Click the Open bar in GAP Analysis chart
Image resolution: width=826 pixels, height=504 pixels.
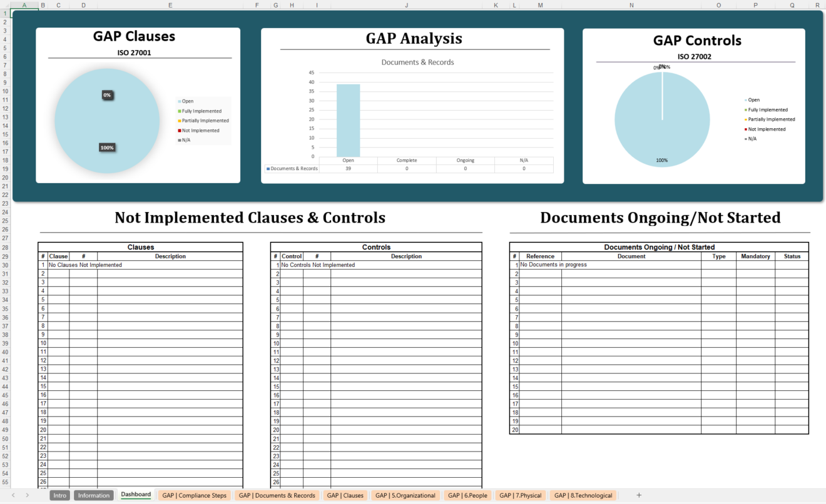349,119
